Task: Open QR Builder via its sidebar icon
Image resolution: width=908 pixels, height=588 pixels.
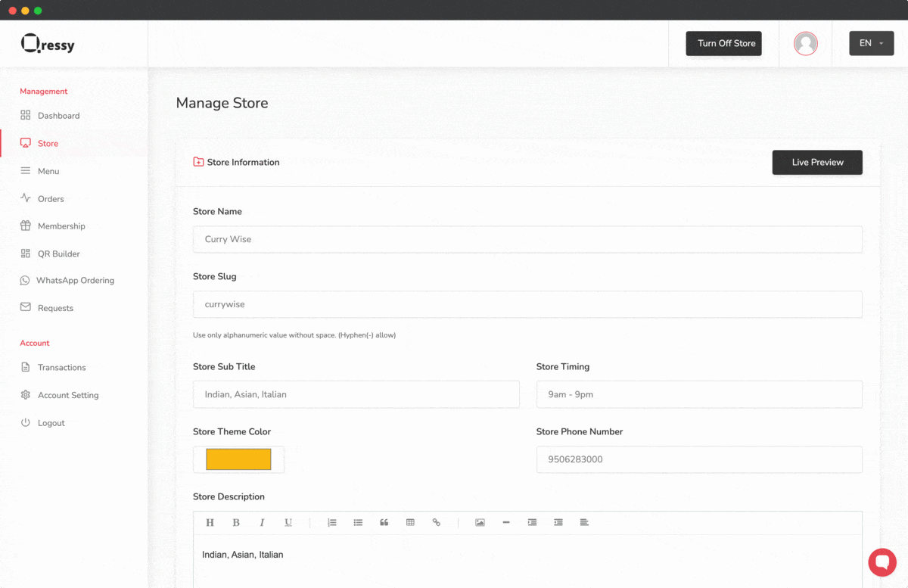Action: tap(26, 254)
